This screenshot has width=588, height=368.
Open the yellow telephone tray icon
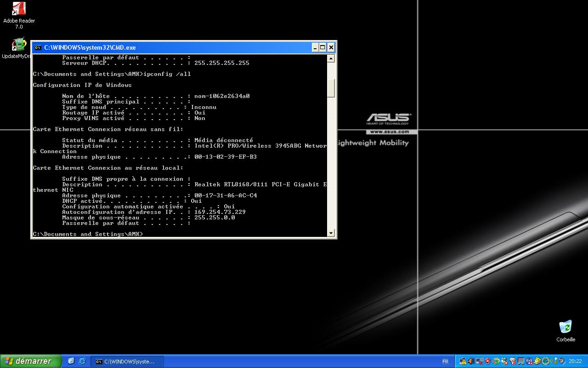(537, 361)
